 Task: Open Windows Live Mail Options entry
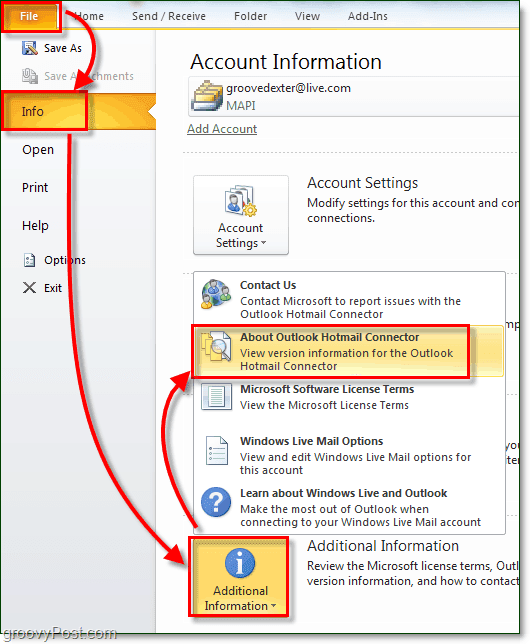(349, 455)
